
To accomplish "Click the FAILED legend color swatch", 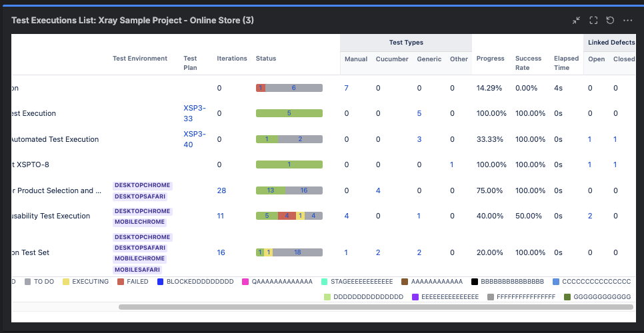I will pyautogui.click(x=121, y=282).
